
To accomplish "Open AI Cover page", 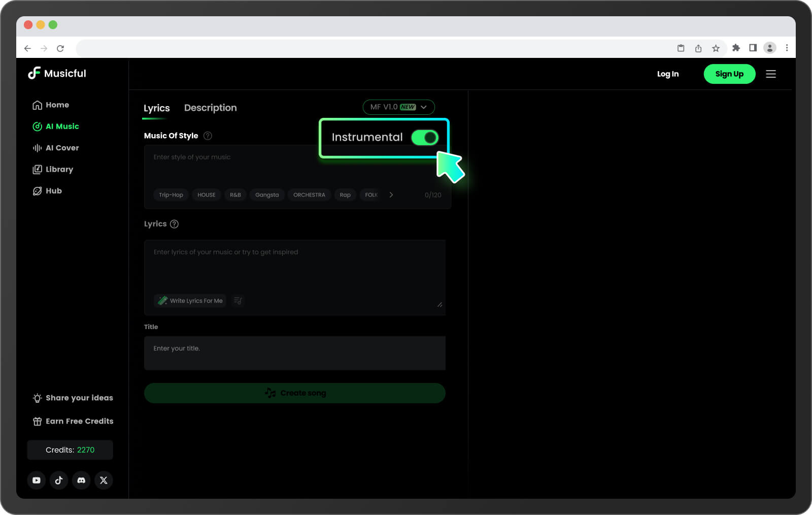I will click(x=56, y=148).
